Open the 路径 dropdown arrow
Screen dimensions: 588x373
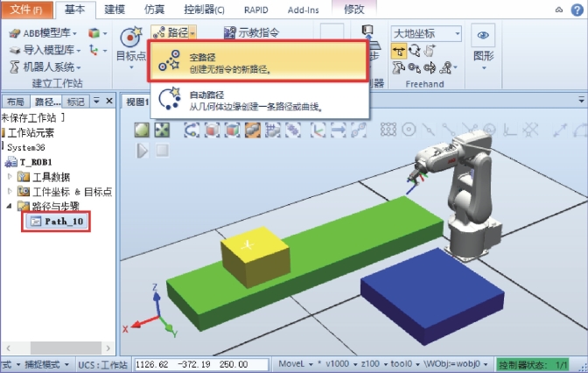point(192,33)
